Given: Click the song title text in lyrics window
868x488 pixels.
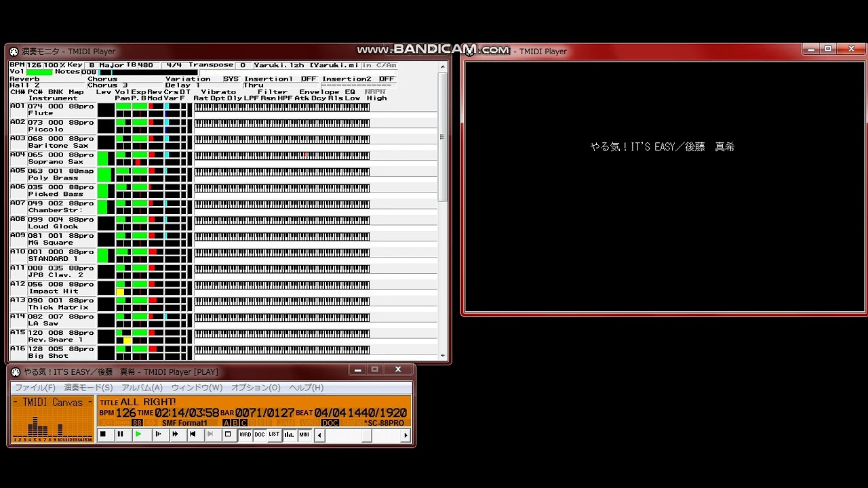Looking at the screenshot, I should point(663,146).
